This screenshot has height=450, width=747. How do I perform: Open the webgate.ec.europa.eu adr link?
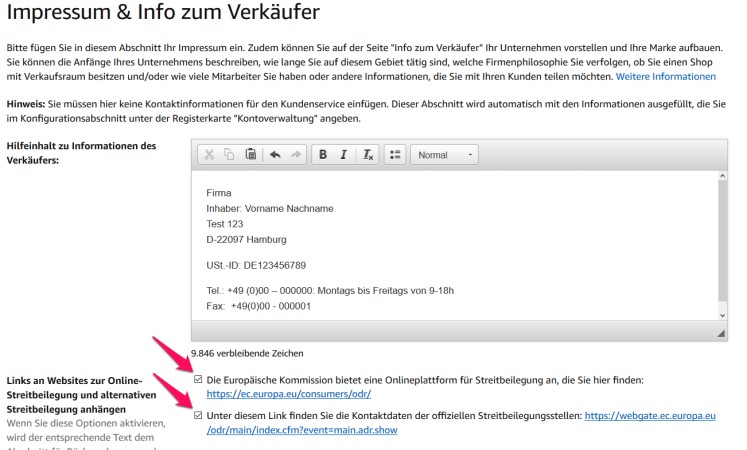(x=461, y=423)
